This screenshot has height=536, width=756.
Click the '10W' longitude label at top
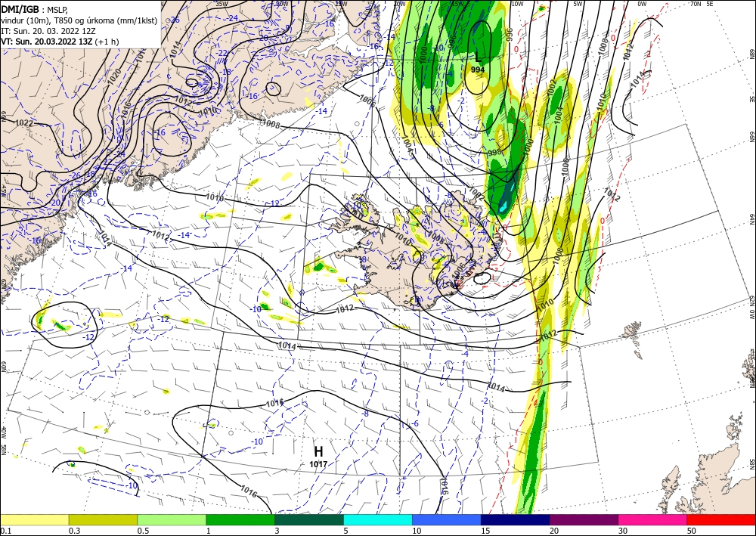(x=517, y=4)
